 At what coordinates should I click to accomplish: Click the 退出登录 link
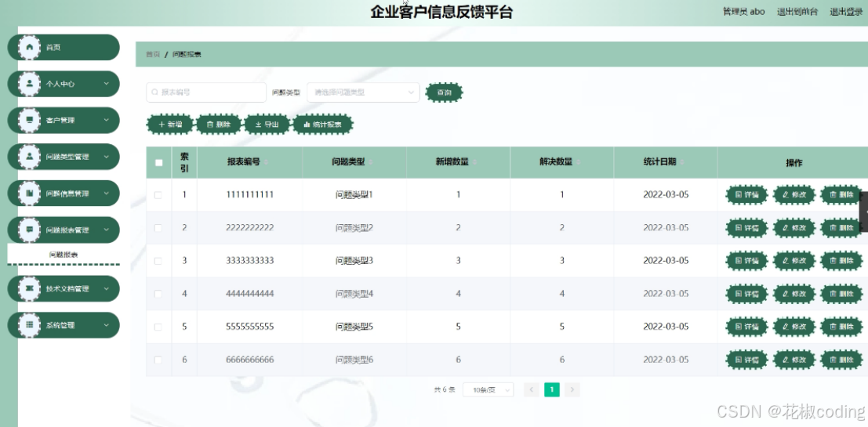pos(846,12)
